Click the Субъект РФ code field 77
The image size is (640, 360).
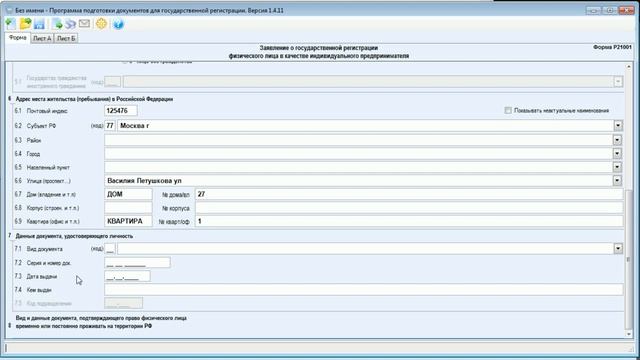(x=110, y=126)
